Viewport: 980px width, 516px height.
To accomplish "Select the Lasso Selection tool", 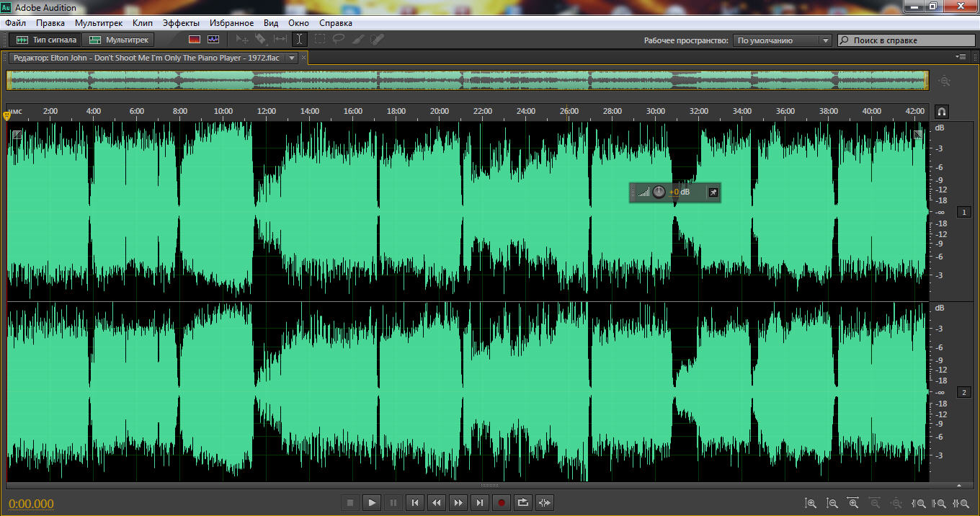I will 338,40.
